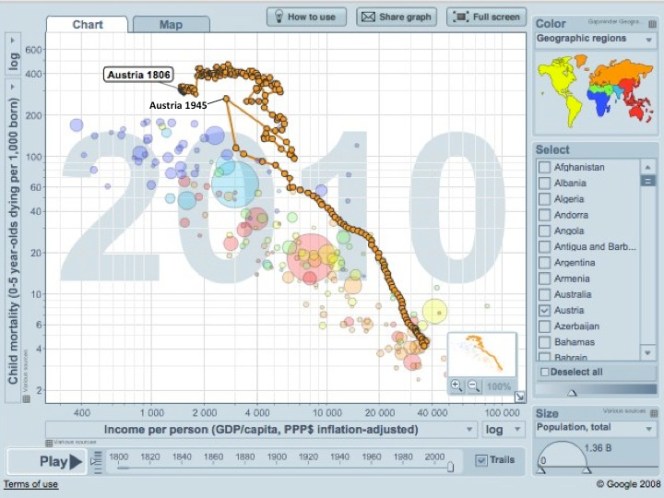The image size is (664, 498).
Task: Check the Argentina country checkbox
Action: 545,262
